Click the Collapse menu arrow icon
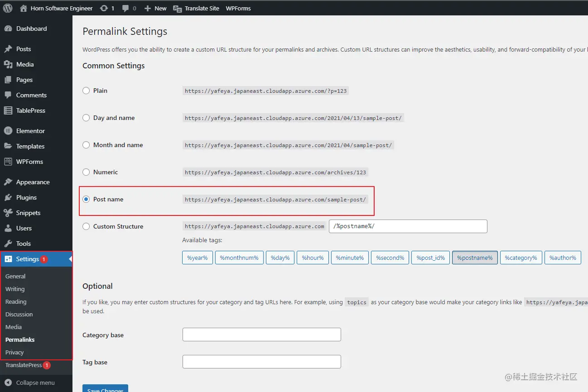 (x=8, y=382)
